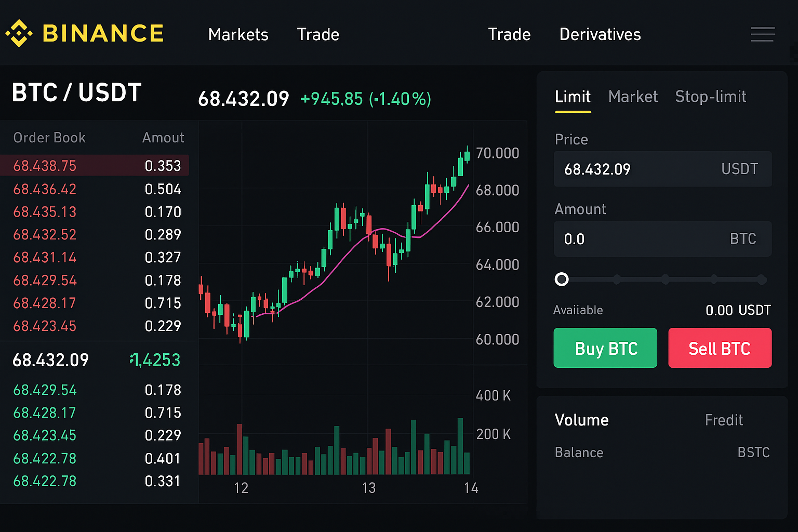
Task: Click the Fredit label
Action: pyautogui.click(x=724, y=420)
